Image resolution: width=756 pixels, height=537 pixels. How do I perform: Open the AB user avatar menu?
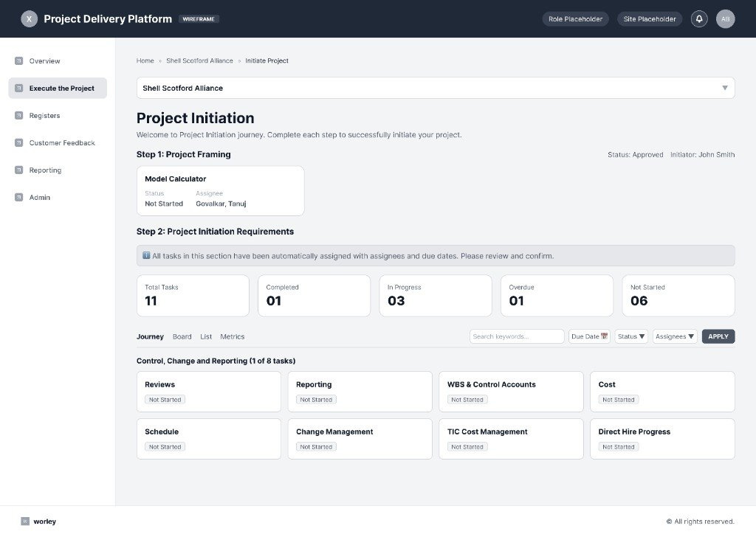pos(725,18)
